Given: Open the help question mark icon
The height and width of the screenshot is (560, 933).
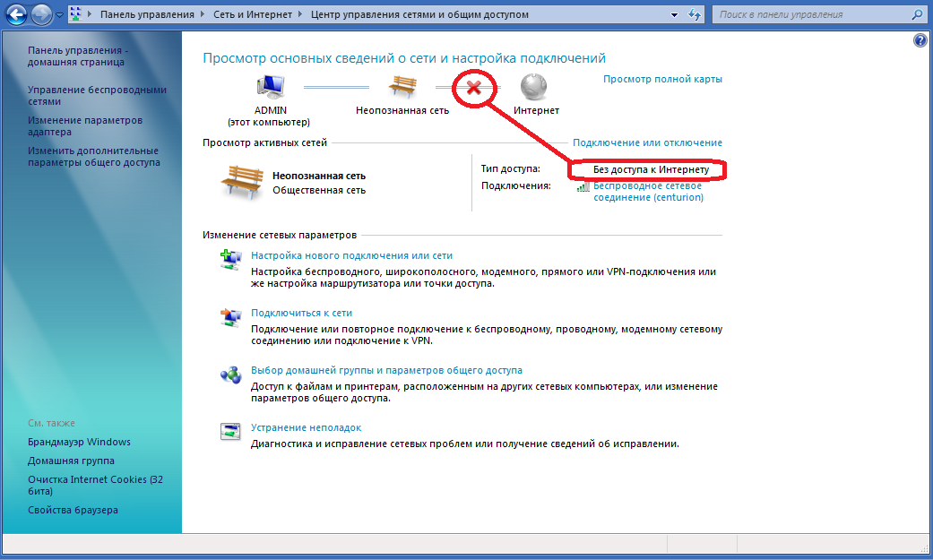Looking at the screenshot, I should (x=920, y=41).
